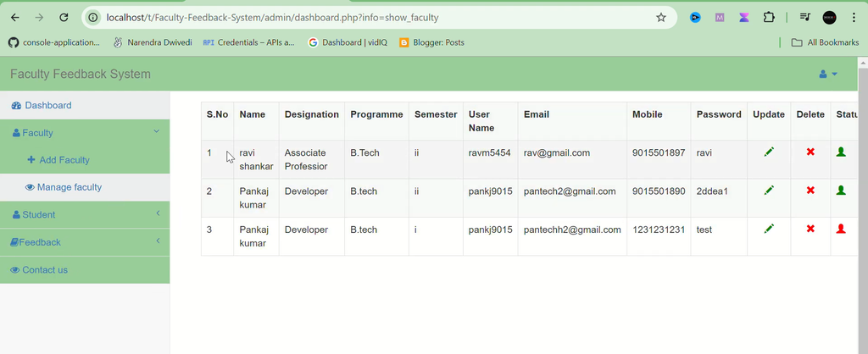This screenshot has width=868, height=354.
Task: Open the Blogger: Posts bookmark
Action: click(431, 42)
